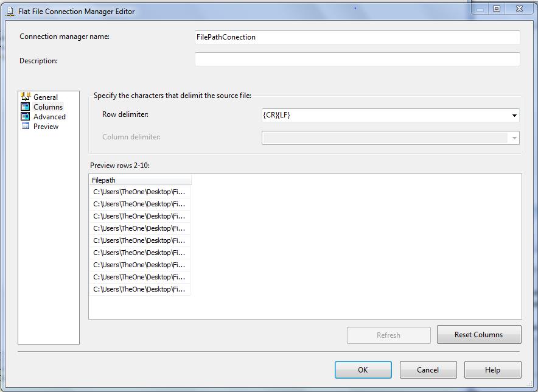Select the Filepath column header

click(x=140, y=180)
